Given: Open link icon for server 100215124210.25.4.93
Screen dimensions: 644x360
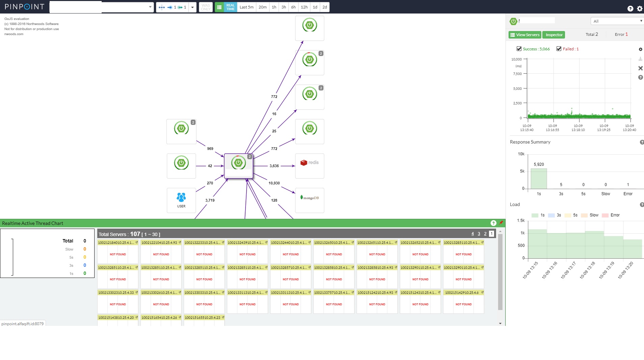Looking at the screenshot, I should (396, 292).
